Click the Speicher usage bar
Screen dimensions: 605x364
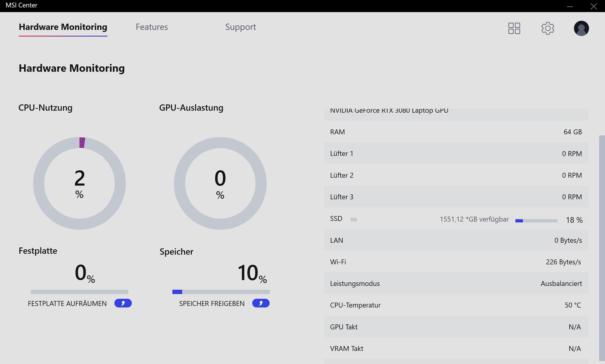click(x=221, y=292)
